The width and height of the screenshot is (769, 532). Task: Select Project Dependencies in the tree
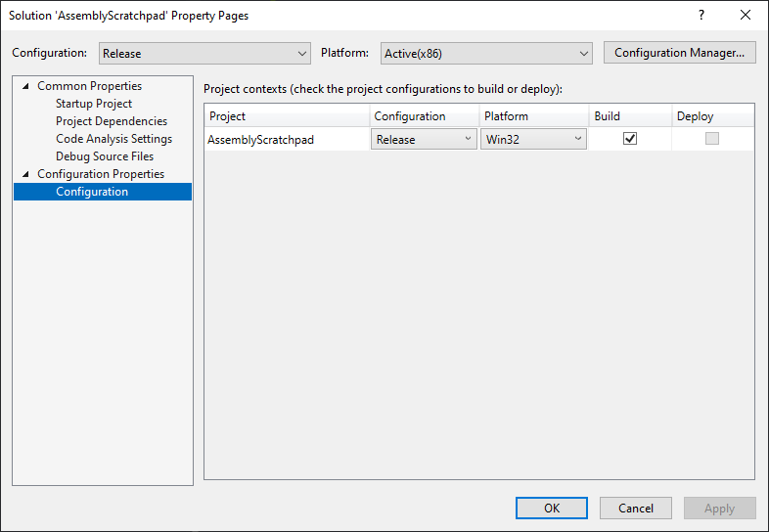[112, 121]
